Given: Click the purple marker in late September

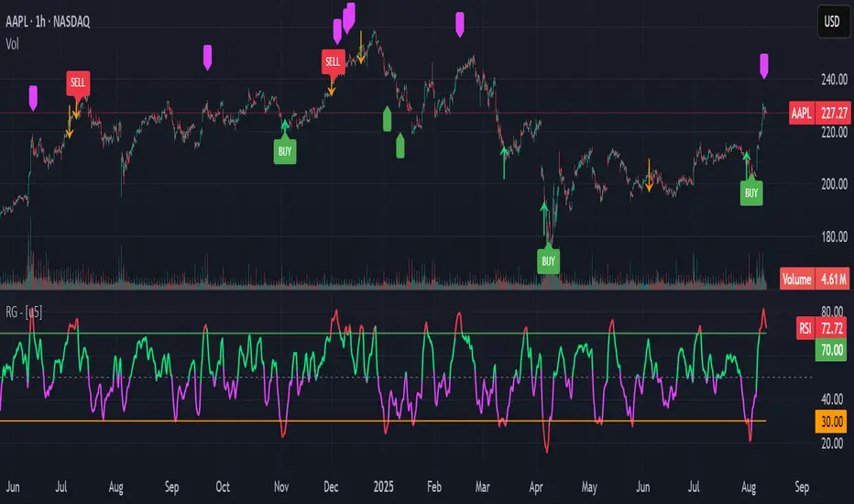Looking at the screenshot, I should [207, 58].
